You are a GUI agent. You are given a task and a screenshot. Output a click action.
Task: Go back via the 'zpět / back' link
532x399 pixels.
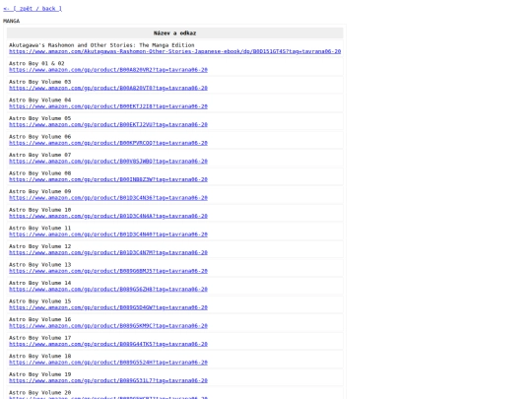pos(33,9)
